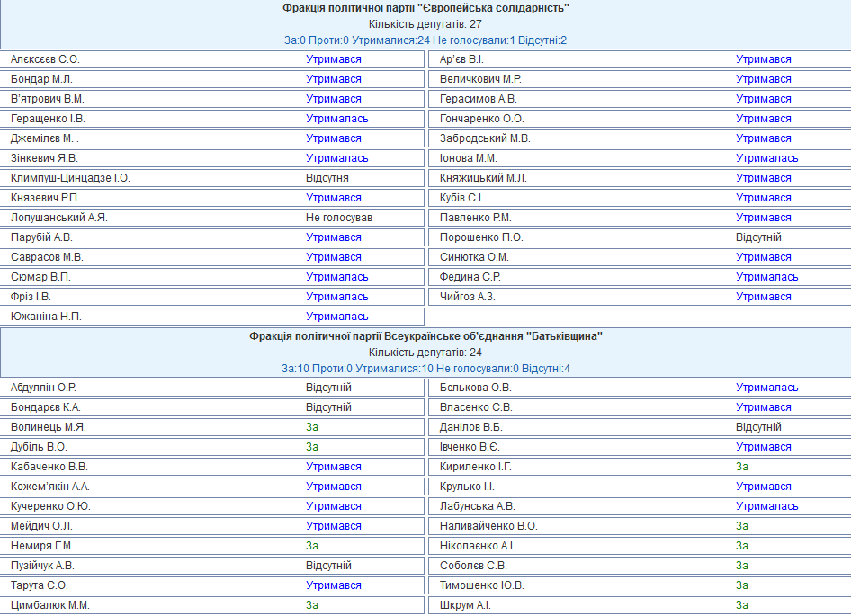Click "Відсутній" status for Абдуллін О.Р.

coord(328,388)
